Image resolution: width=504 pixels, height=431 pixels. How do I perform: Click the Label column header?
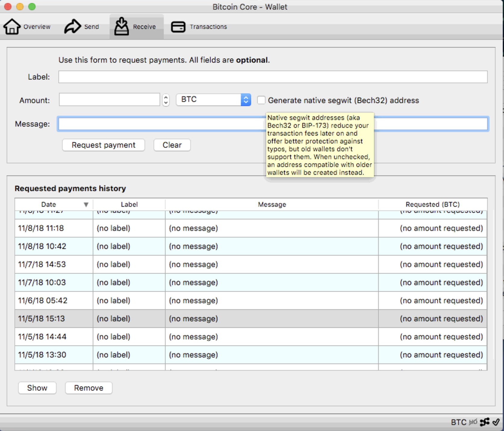[x=129, y=204]
